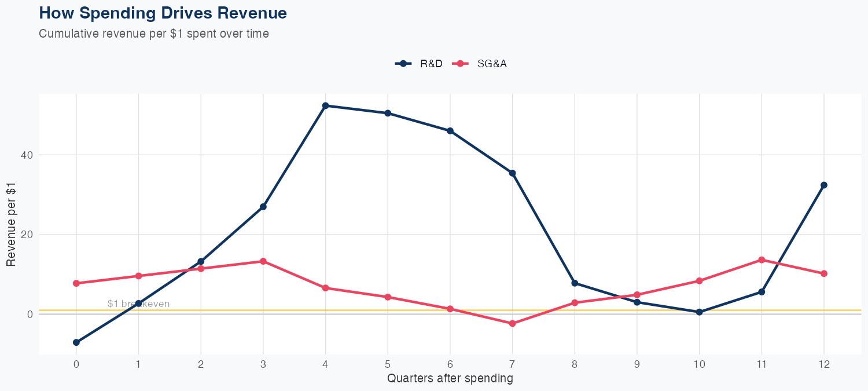The width and height of the screenshot is (868, 391).
Task: Click the R&D data point at quarter 8
Action: (x=575, y=283)
